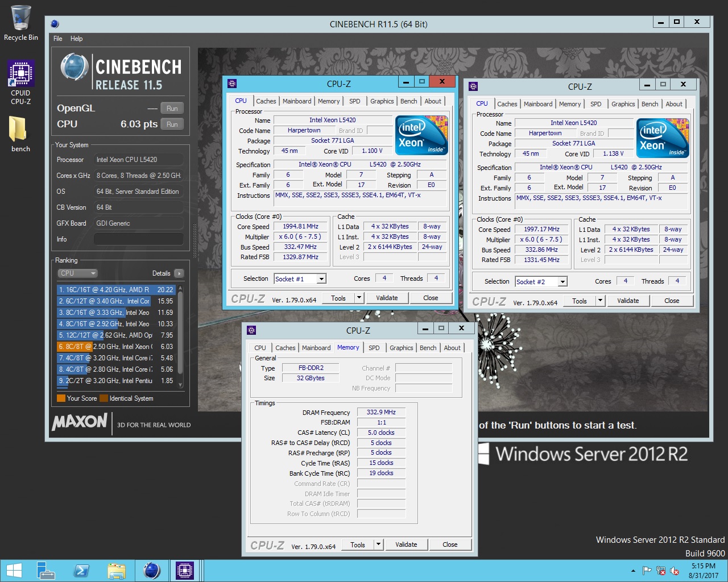Image resolution: width=728 pixels, height=582 pixels.
Task: Click the Action Center flag tray icon
Action: [x=647, y=571]
